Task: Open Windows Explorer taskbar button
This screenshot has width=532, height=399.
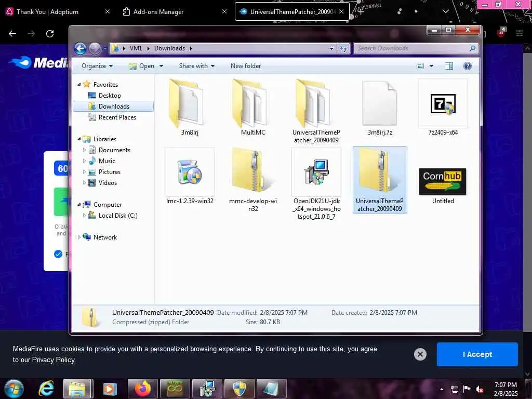Action: (x=77, y=389)
